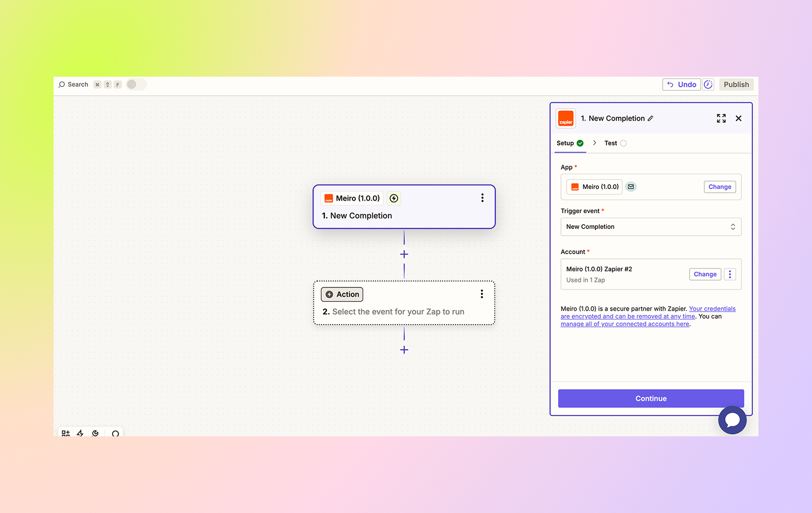Open the Trigger event dropdown
Image resolution: width=812 pixels, height=513 pixels.
(x=651, y=227)
